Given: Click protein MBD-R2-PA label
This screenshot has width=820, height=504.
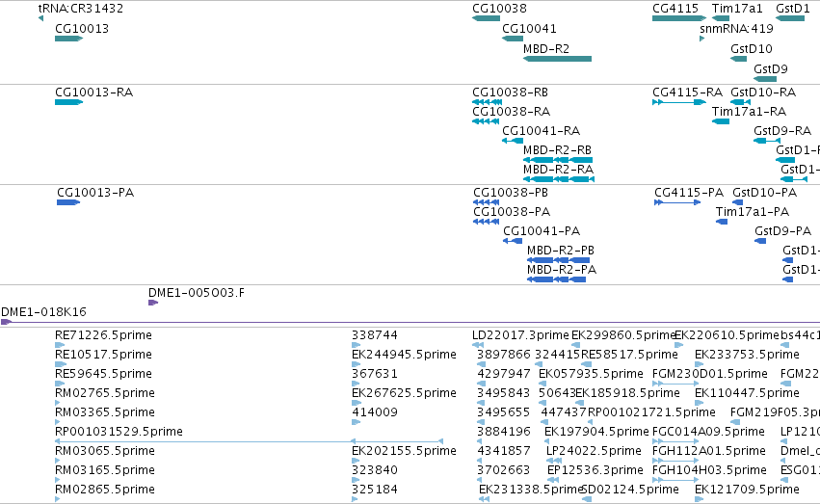Looking at the screenshot, I should 561,270.
